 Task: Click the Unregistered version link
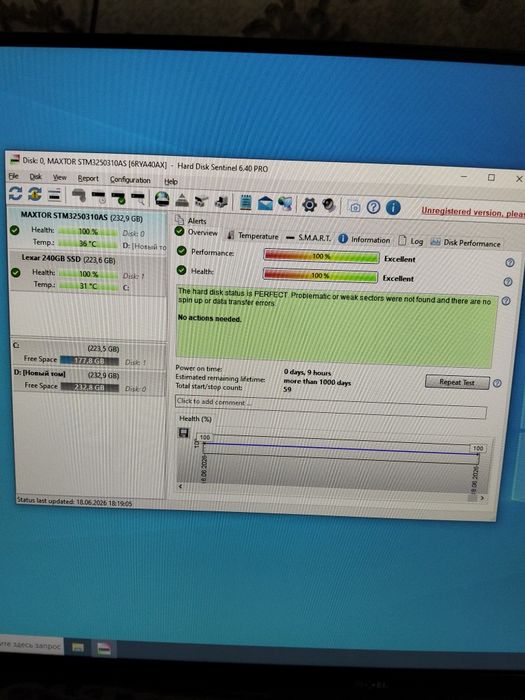tap(473, 212)
